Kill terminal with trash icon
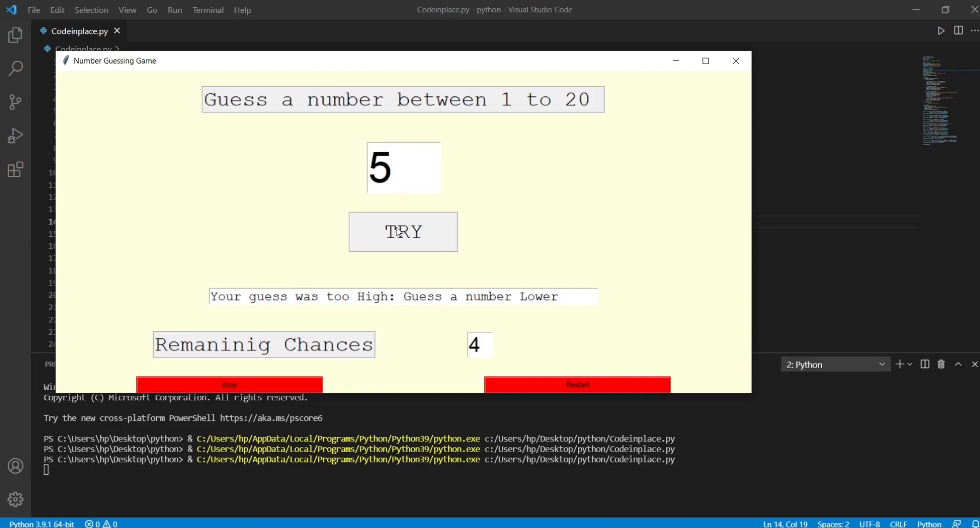Viewport: 980px width, 528px height. (941, 364)
